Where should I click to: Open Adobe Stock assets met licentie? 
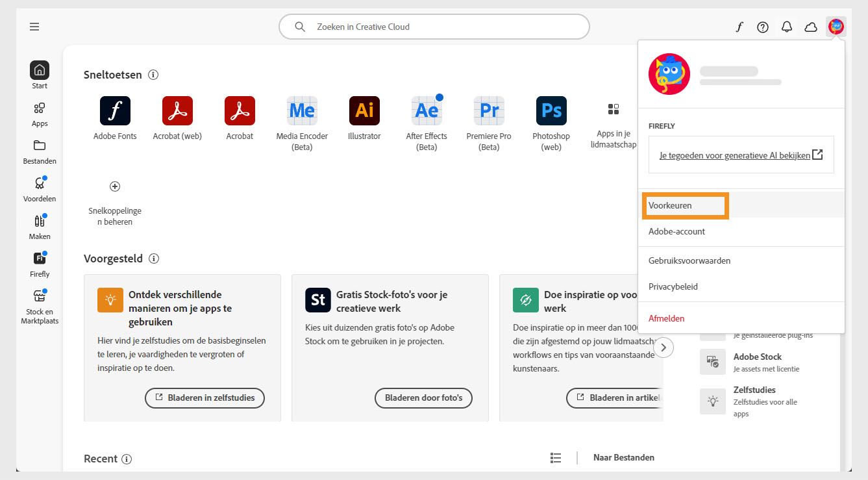click(x=750, y=362)
